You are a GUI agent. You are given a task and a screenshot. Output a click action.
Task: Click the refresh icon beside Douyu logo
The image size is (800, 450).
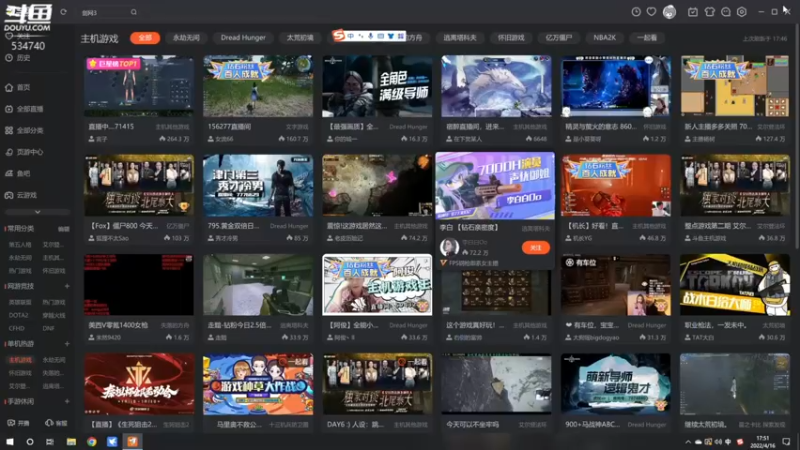63,12
